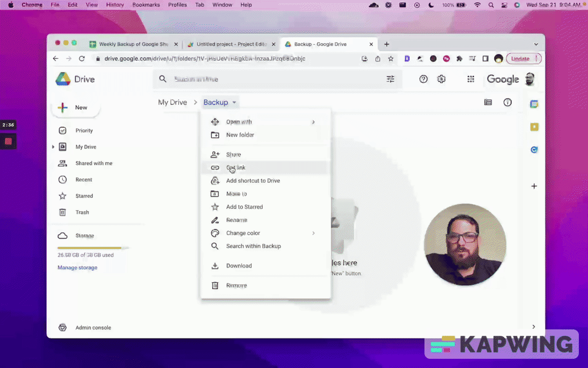Choose Add shortcut to Drive

click(x=266, y=181)
